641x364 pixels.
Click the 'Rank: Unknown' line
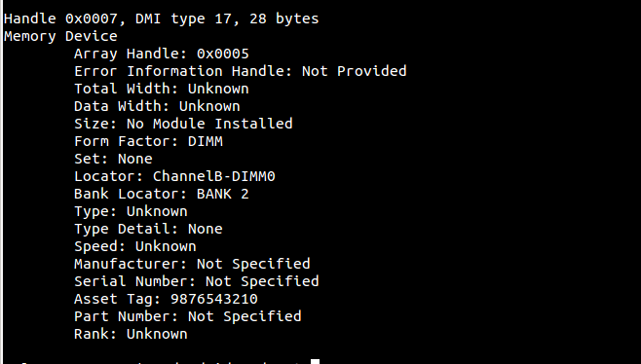pyautogui.click(x=131, y=334)
